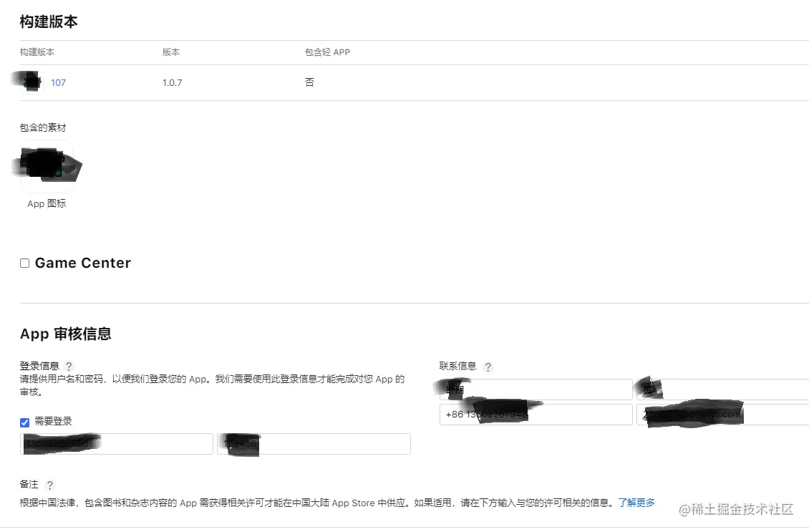Select the 否 cell under 包含轻 APP
The image size is (809, 532).
(309, 82)
